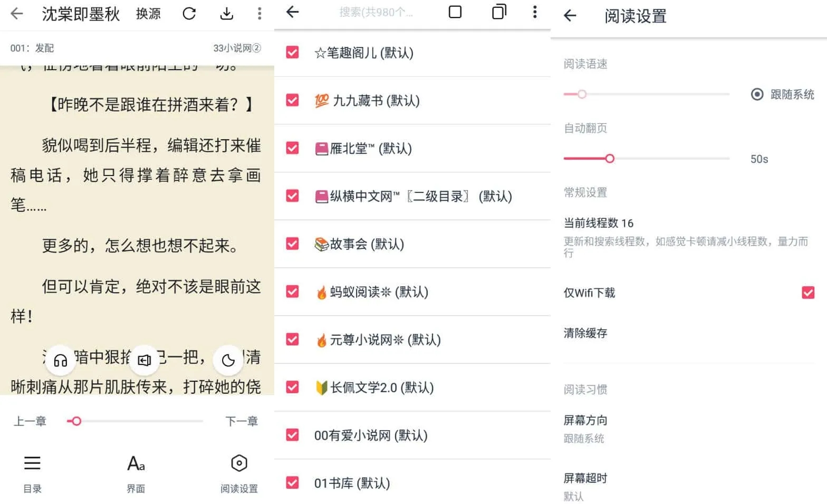Download the book with download icon
This screenshot has height=504, width=827.
click(x=227, y=14)
